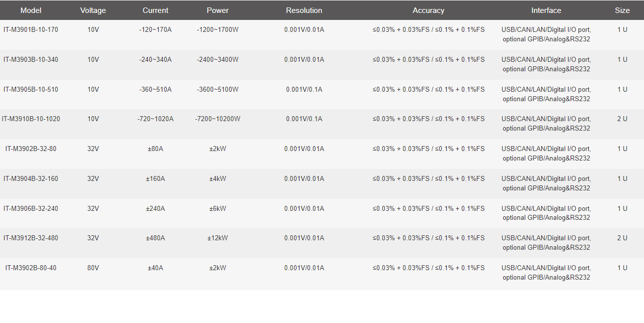Select model IT-M3912B-32-480
This screenshot has height=323, width=644.
pyautogui.click(x=31, y=238)
